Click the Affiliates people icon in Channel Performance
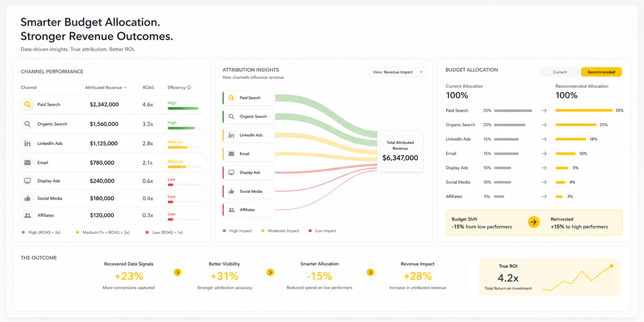 click(x=28, y=215)
